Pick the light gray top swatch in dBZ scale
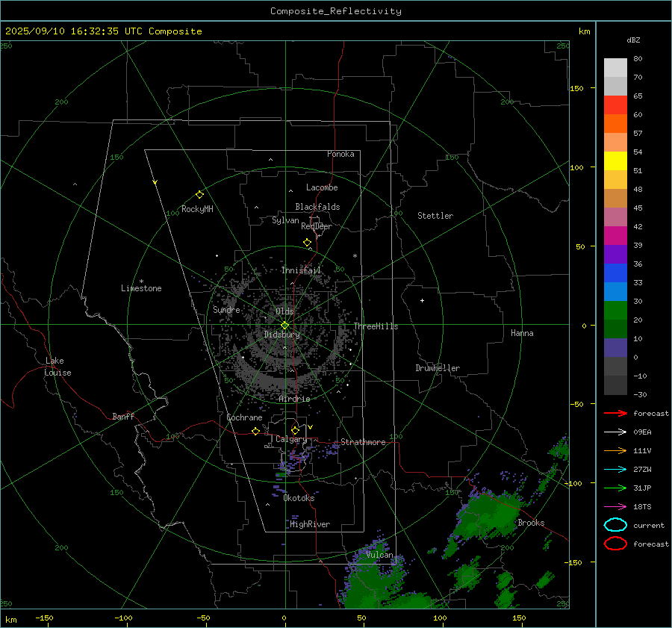Viewport: 672px width, 628px height. click(x=615, y=68)
